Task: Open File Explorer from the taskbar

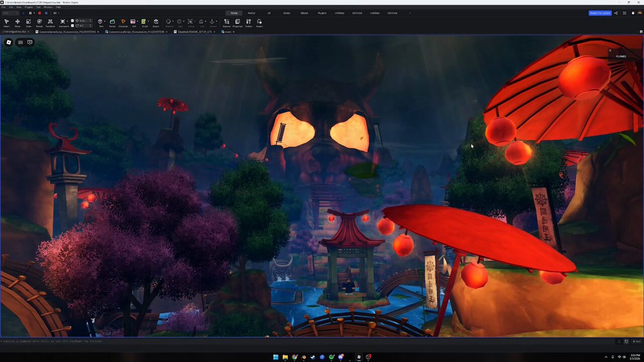Action: click(286, 357)
